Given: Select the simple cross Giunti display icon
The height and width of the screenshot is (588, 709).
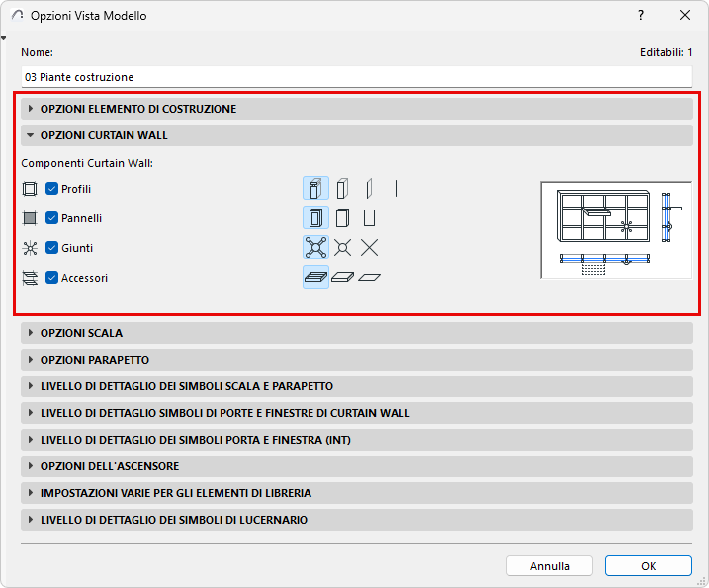Looking at the screenshot, I should tap(369, 248).
